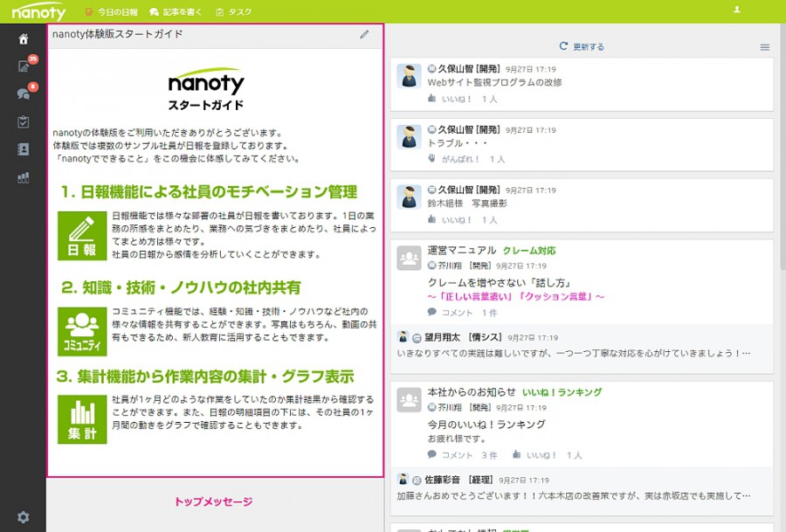The image size is (786, 532).
Task: Open daily report sidebar icon with badge 35
Action: [x=24, y=65]
